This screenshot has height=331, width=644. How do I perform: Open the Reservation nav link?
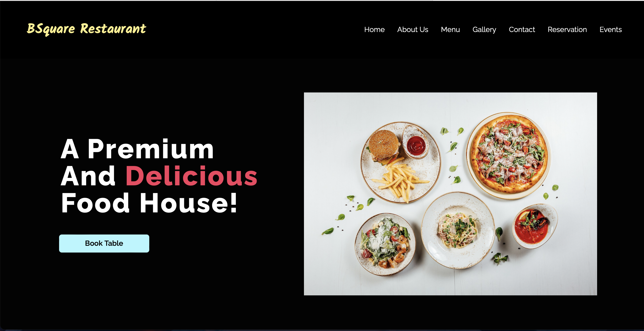[567, 30]
